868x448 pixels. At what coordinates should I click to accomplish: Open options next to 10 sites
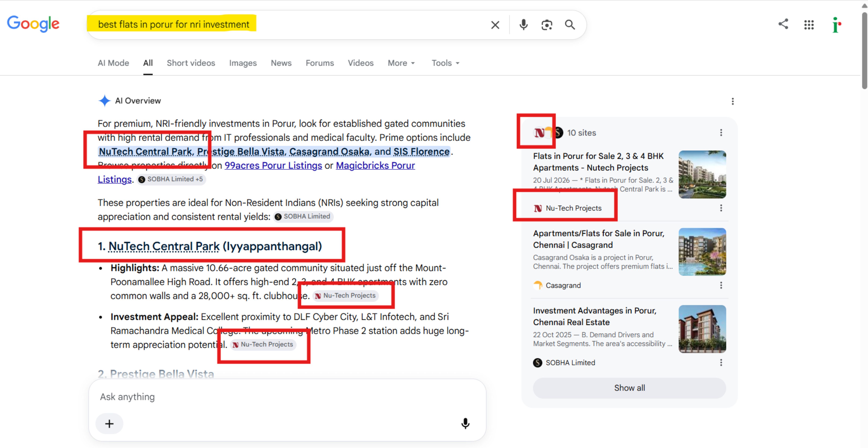pyautogui.click(x=721, y=133)
